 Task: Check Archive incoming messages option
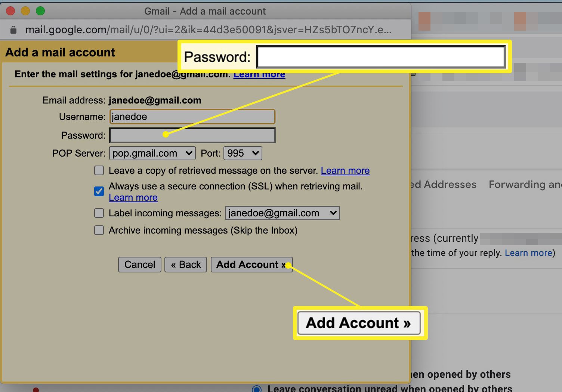click(99, 230)
